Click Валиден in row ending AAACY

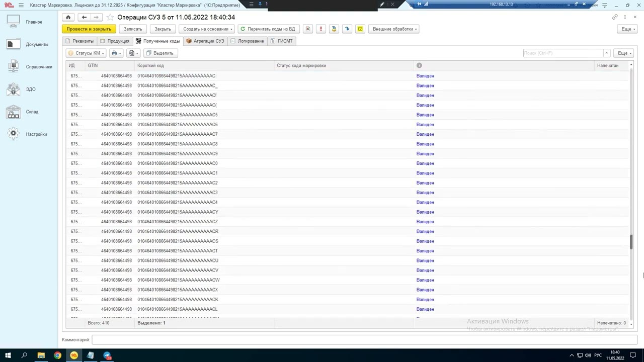425,212
